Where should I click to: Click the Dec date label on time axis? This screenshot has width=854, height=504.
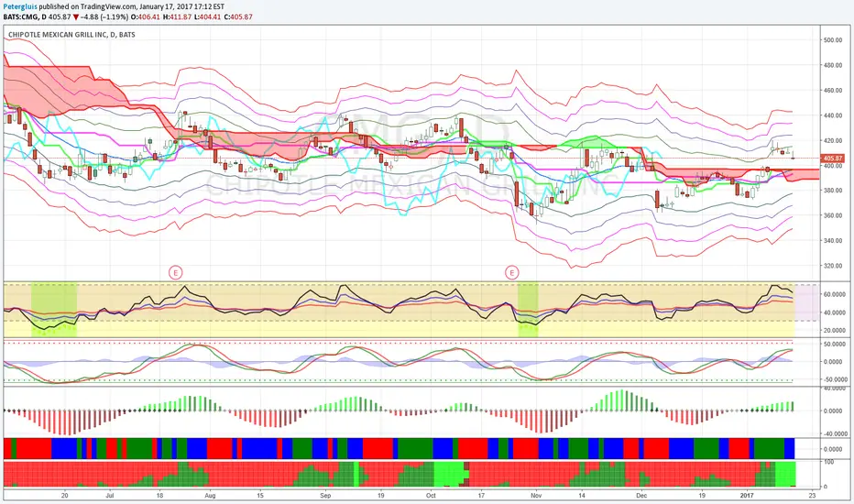(x=641, y=495)
